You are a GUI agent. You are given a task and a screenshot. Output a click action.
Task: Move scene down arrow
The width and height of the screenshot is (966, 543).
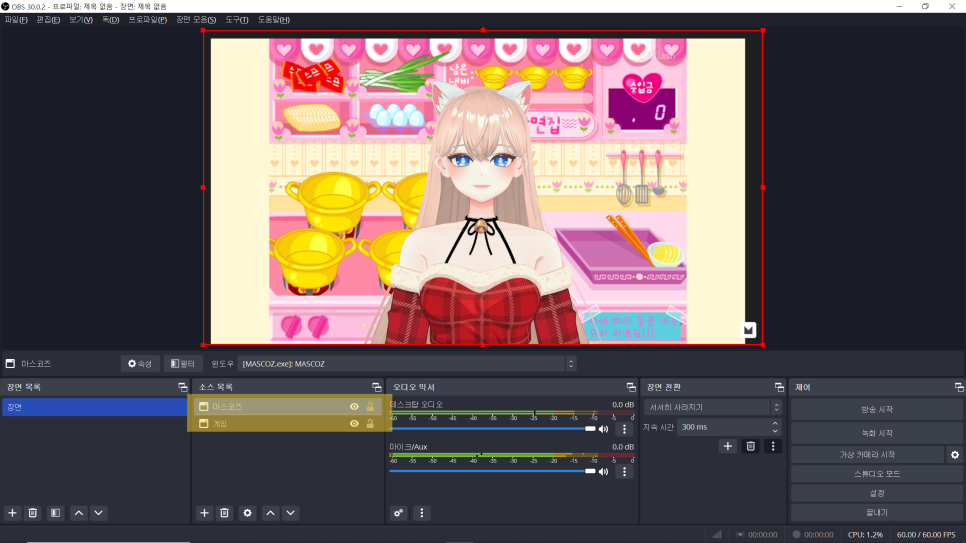[99, 513]
